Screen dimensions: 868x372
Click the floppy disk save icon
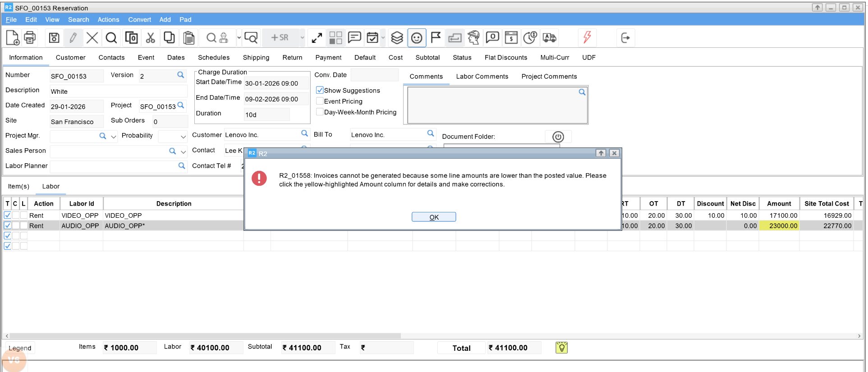pyautogui.click(x=54, y=38)
